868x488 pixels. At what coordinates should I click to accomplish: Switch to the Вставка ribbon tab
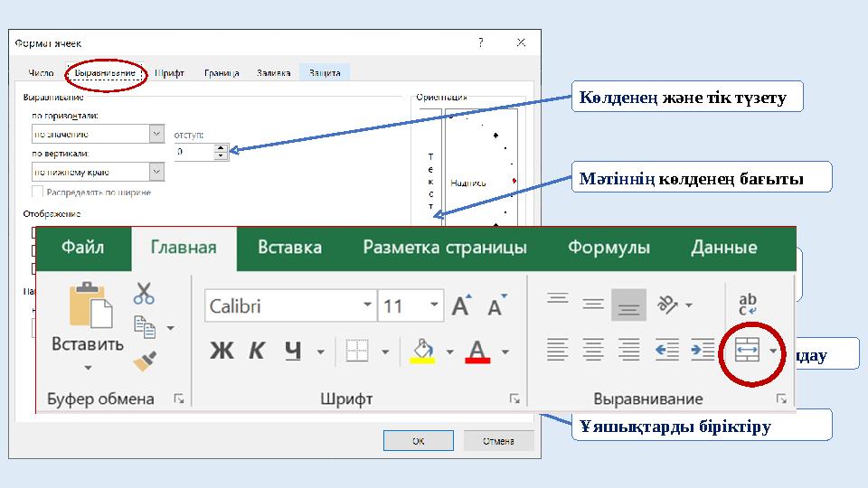coord(289,248)
